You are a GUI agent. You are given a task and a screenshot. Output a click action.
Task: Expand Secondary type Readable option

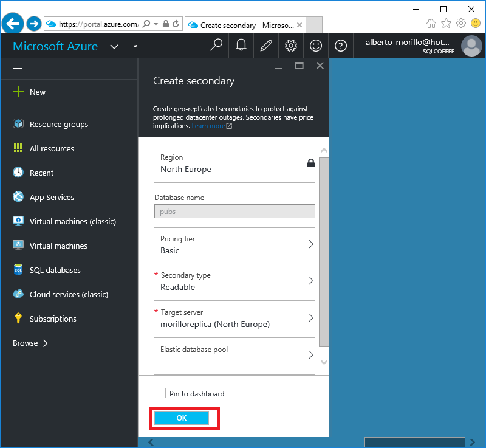pyautogui.click(x=234, y=281)
